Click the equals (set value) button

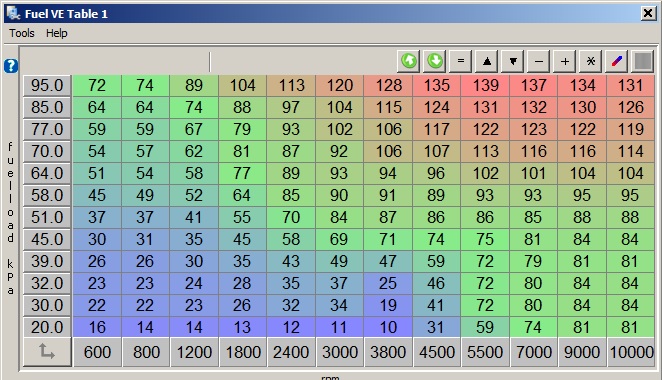(x=461, y=61)
